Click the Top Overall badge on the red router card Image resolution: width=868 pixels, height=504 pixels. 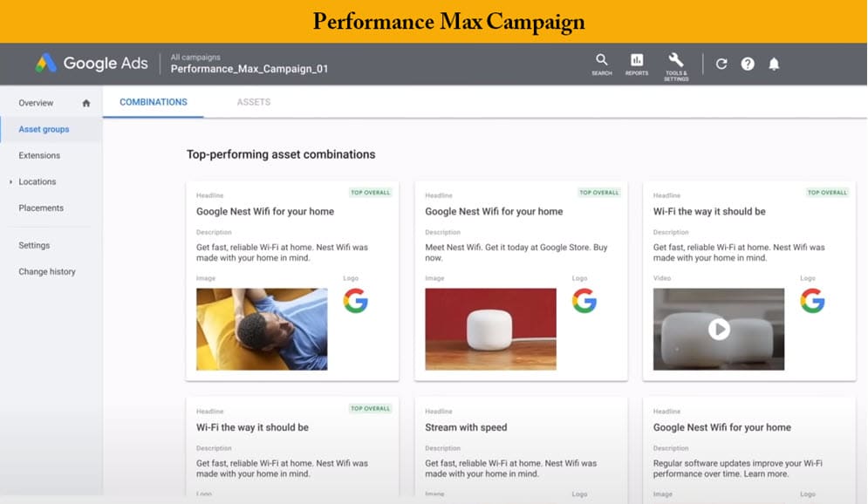coord(599,193)
